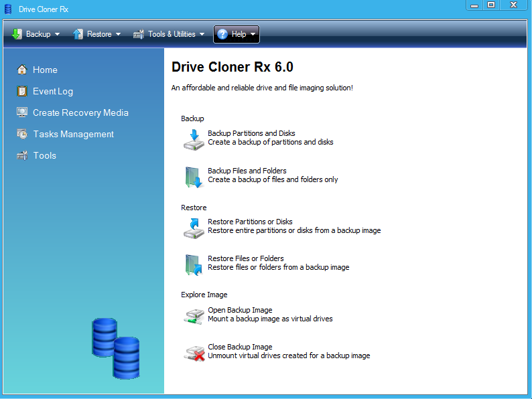Viewport: 532px width, 399px height.
Task: Expand the Restore toolbar dropdown
Action: [x=97, y=34]
